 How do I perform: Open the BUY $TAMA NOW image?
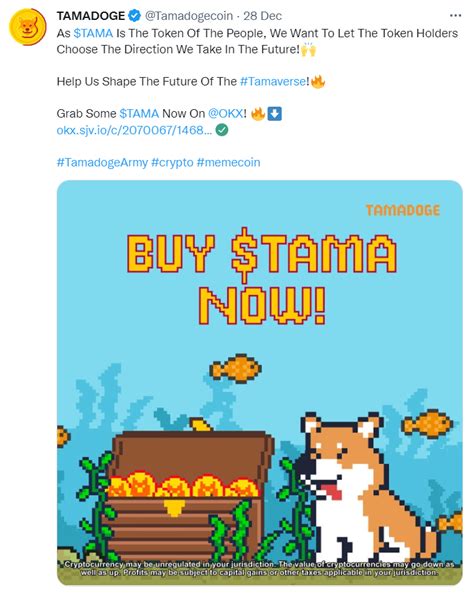260,383
